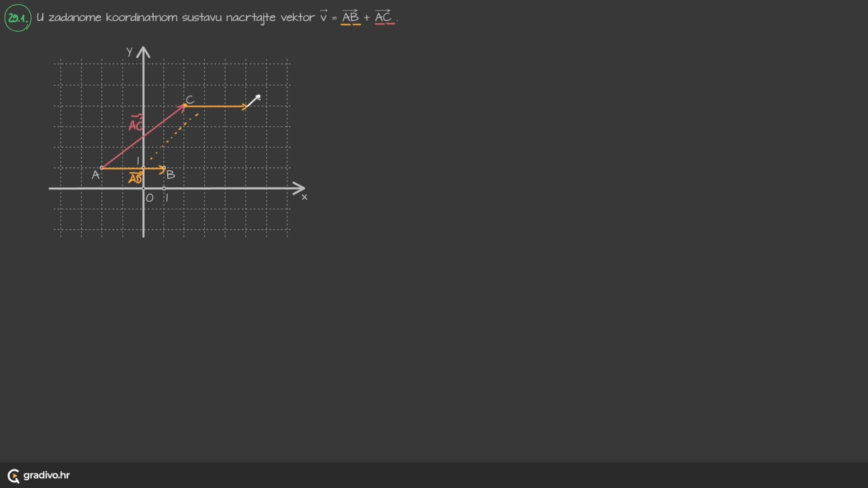Click point A on the graph
This screenshot has width=868, height=488.
[x=101, y=168]
